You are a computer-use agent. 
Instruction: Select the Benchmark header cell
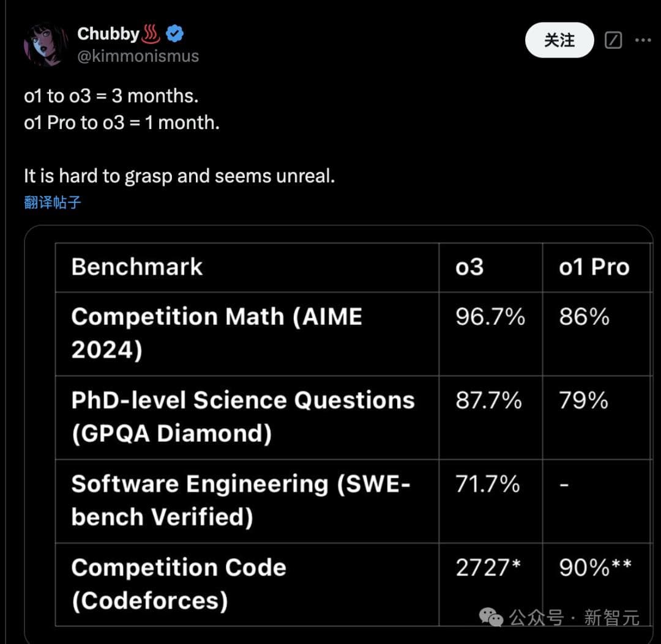click(x=137, y=267)
